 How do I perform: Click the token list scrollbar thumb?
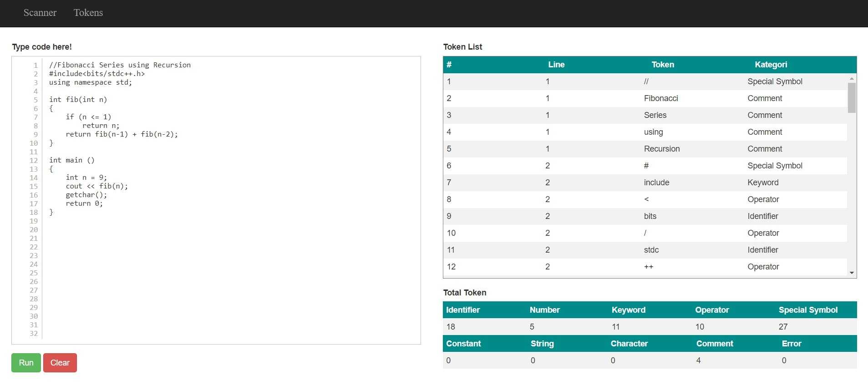click(852, 97)
